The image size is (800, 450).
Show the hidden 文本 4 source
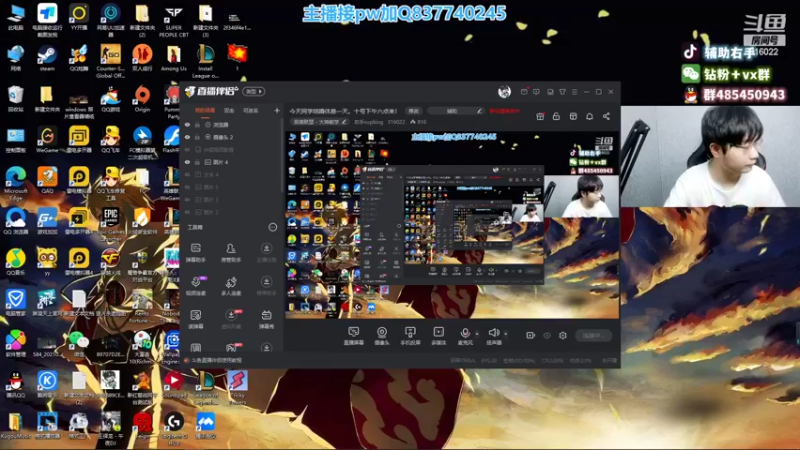pyautogui.click(x=187, y=174)
